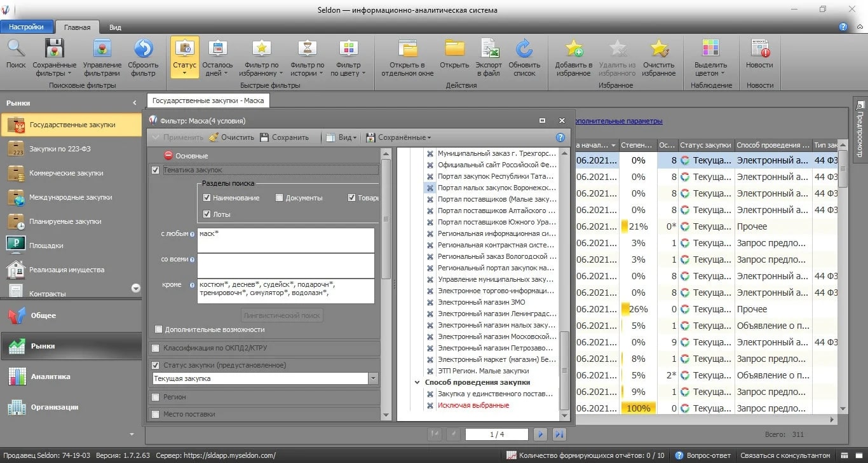Image resolution: width=868 pixels, height=463 pixels.
Task: Open Текущая закупка status dropdown
Action: (x=373, y=378)
